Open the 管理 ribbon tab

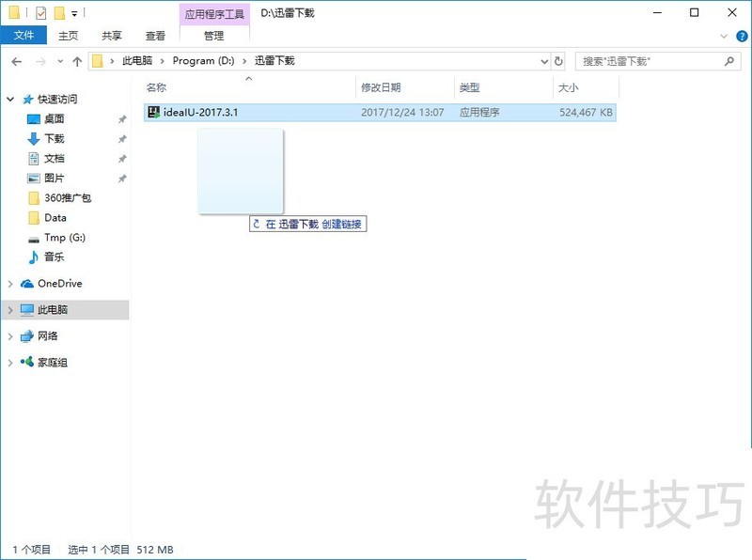[214, 36]
